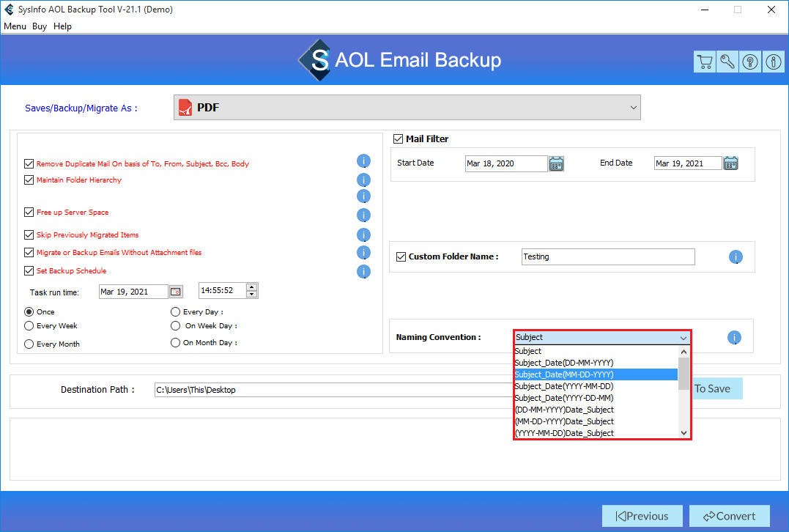Click the shopping cart buy icon
The width and height of the screenshot is (789, 532).
[704, 62]
